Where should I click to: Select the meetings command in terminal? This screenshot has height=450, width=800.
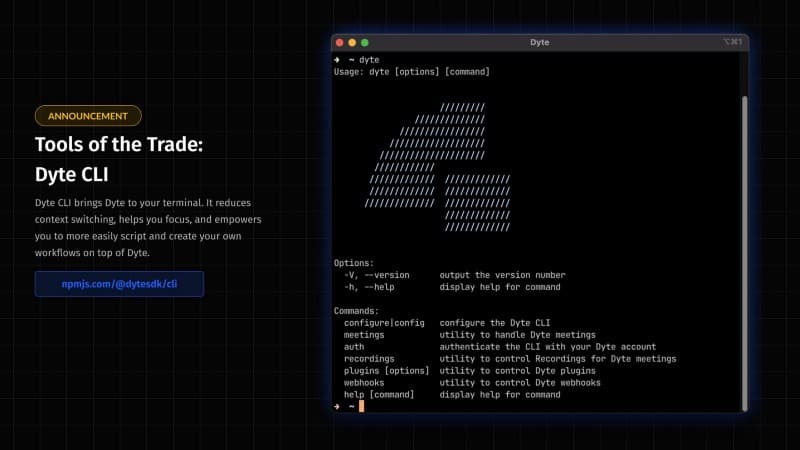[x=364, y=335]
